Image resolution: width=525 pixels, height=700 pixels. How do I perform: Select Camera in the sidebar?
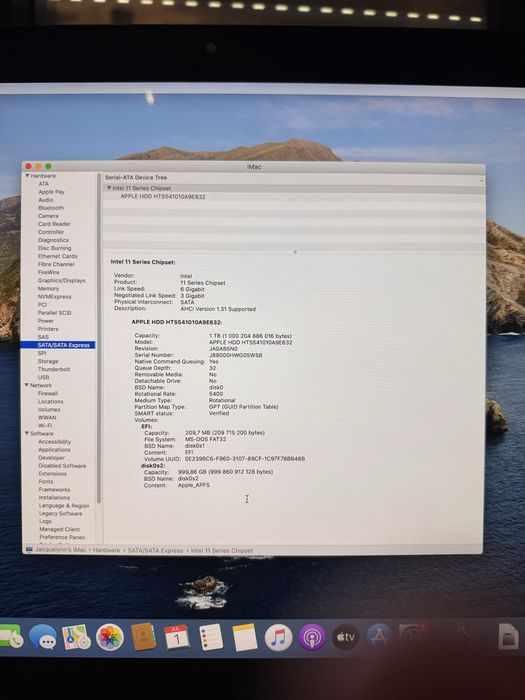(x=48, y=216)
